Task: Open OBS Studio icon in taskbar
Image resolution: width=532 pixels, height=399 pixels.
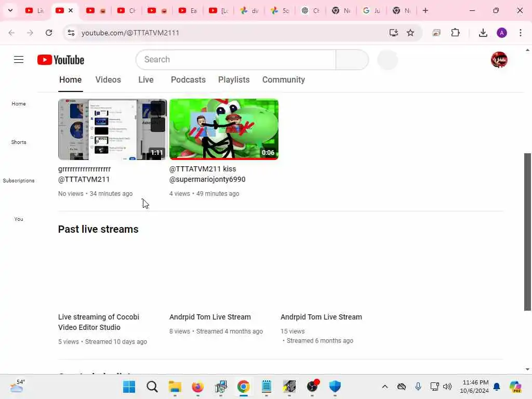Action: coord(312,387)
